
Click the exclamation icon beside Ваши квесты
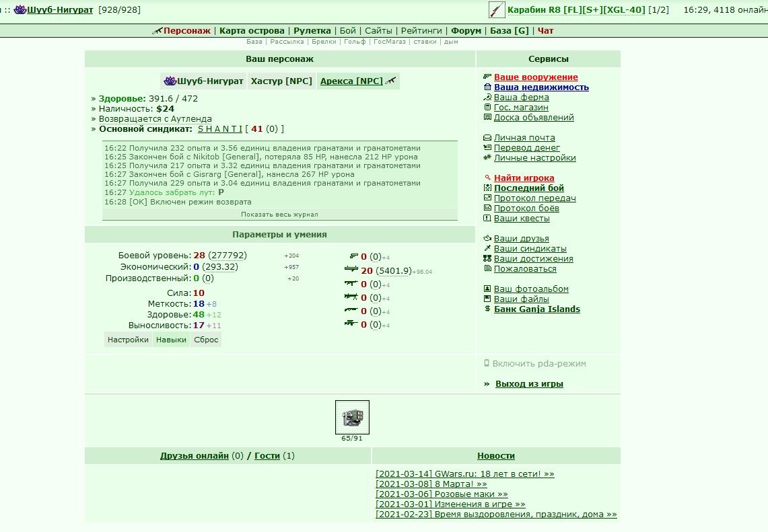(x=487, y=219)
